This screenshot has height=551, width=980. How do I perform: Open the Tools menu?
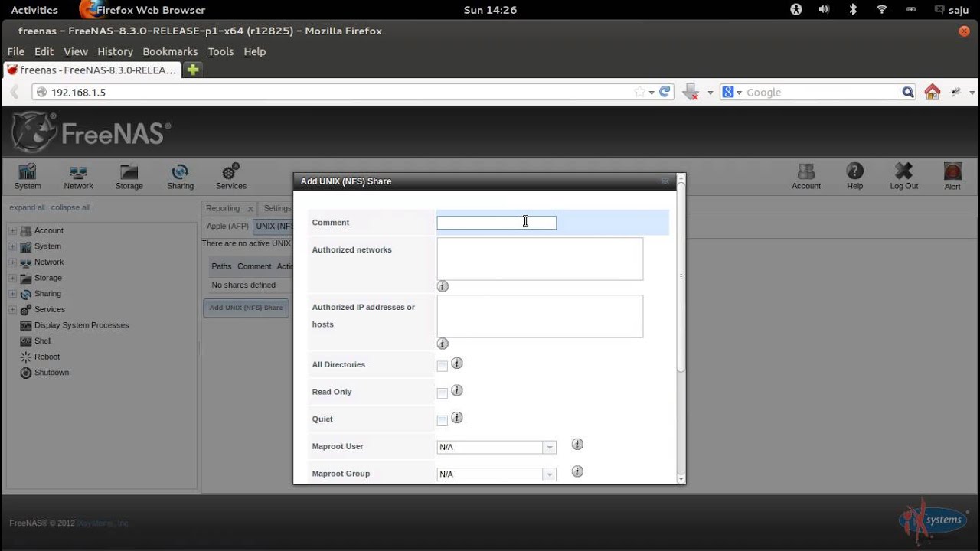220,51
